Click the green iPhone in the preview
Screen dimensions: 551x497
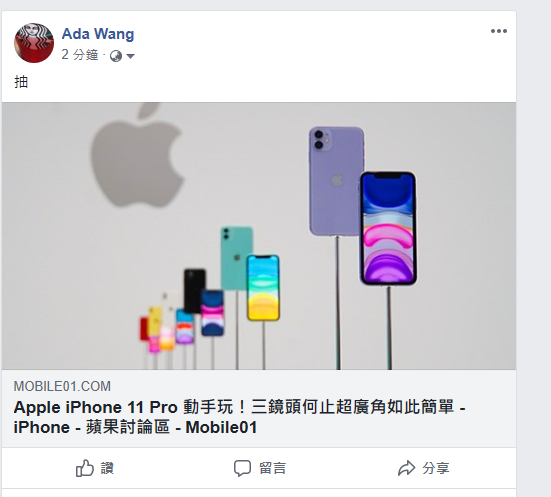(x=236, y=258)
